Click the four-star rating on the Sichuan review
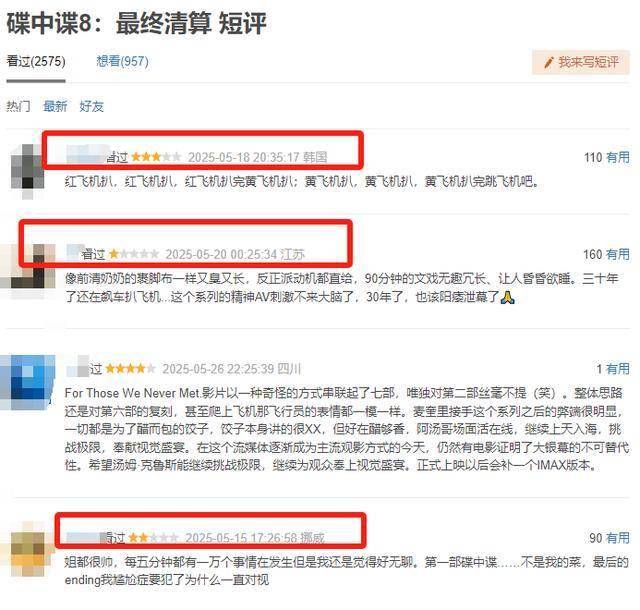The image size is (640, 610). (x=131, y=369)
